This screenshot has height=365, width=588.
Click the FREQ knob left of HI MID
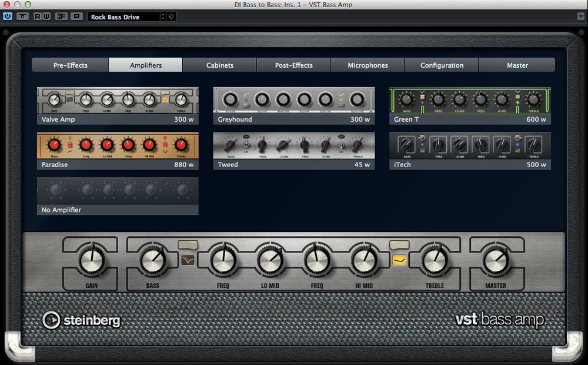point(317,260)
